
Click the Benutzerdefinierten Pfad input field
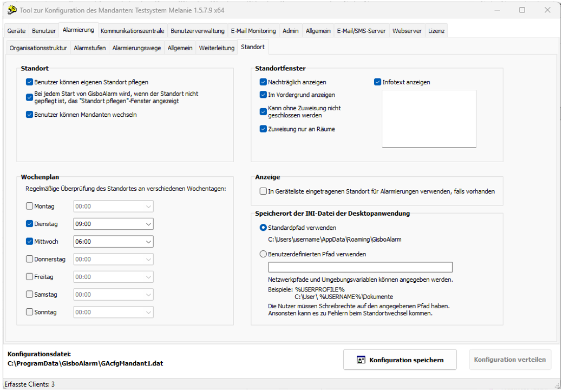click(360, 267)
